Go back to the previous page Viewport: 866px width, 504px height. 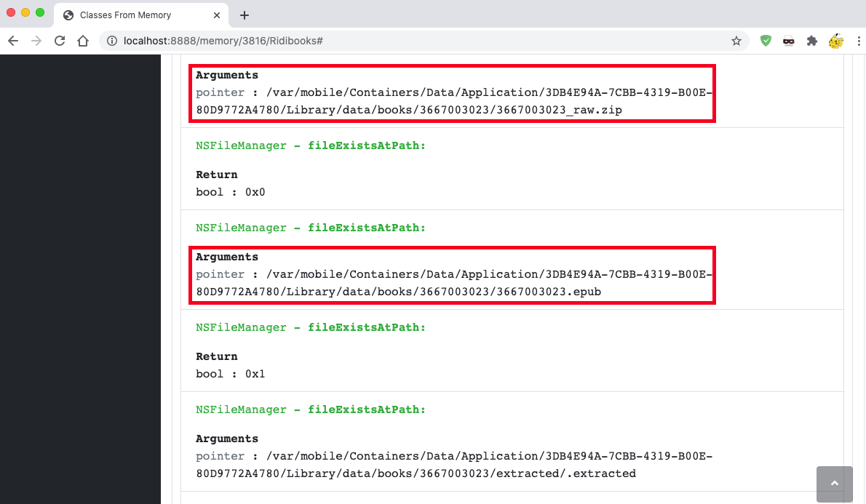coord(13,41)
